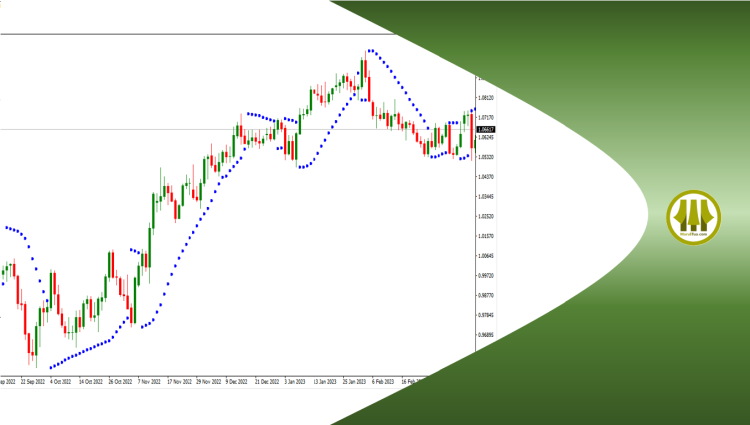Select the 25 Jan 2023 date label
Image resolution: width=750 pixels, height=425 pixels.
click(354, 382)
